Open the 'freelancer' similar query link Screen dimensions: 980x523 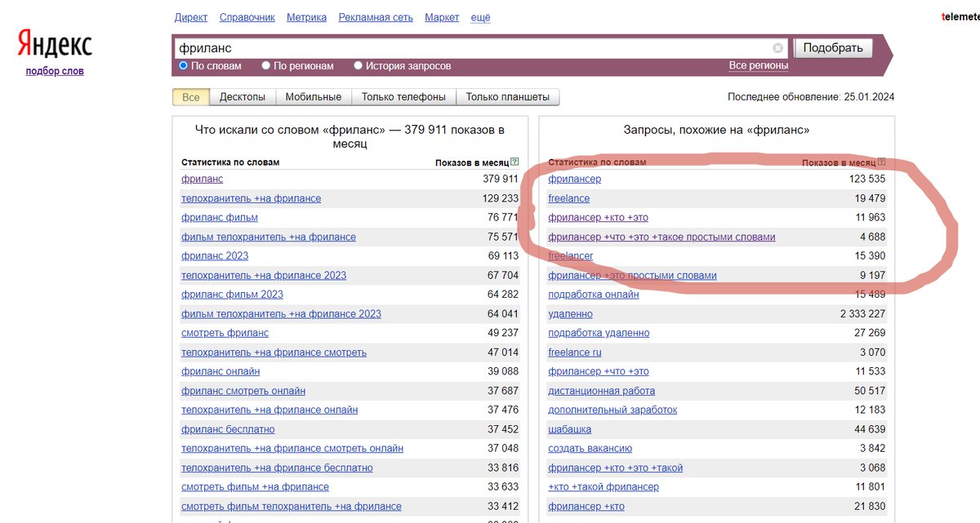(x=570, y=255)
